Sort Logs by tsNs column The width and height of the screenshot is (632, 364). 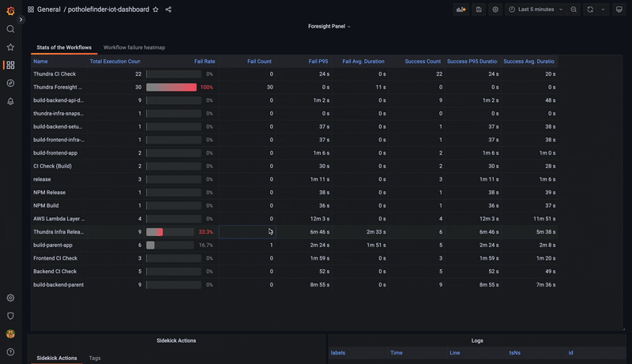click(515, 353)
